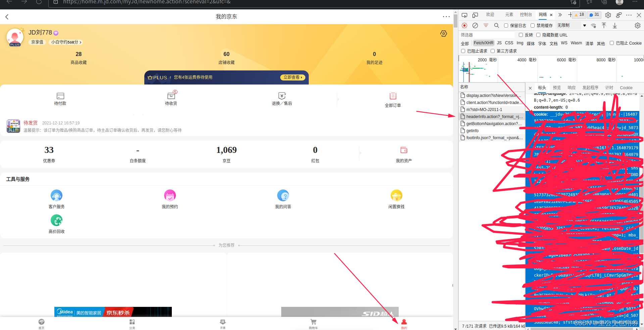Open the 无限制 throttling dropdown

pos(572,25)
